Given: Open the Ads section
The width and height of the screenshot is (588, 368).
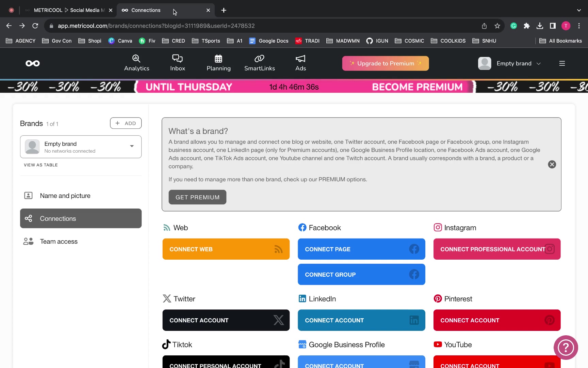Looking at the screenshot, I should click(x=300, y=63).
